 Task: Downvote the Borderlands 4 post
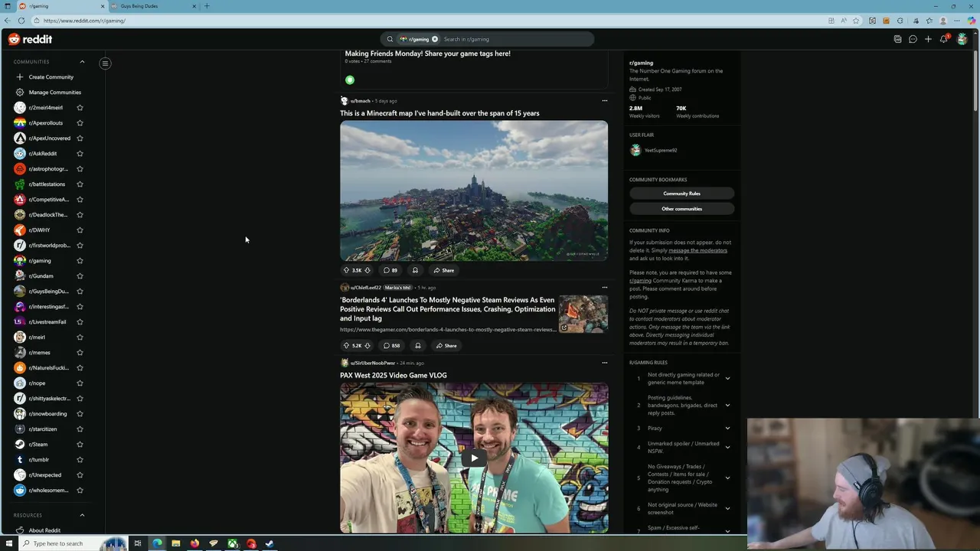(x=367, y=345)
